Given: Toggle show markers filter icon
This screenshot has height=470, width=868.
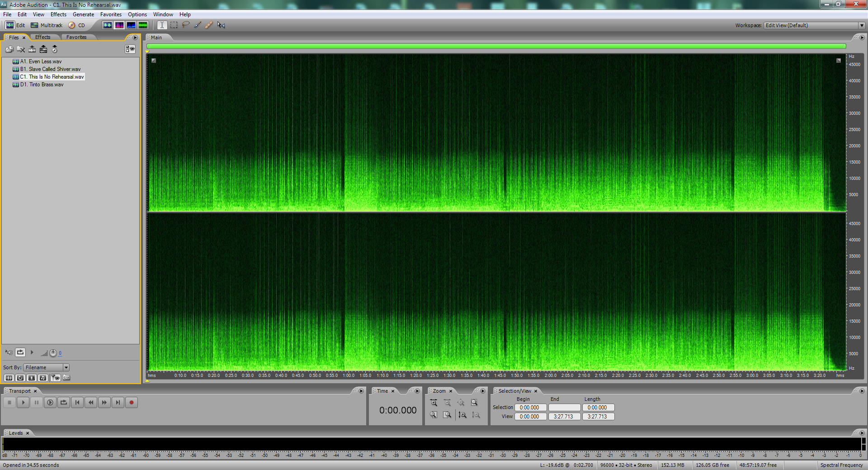Looking at the screenshot, I should [x=55, y=378].
